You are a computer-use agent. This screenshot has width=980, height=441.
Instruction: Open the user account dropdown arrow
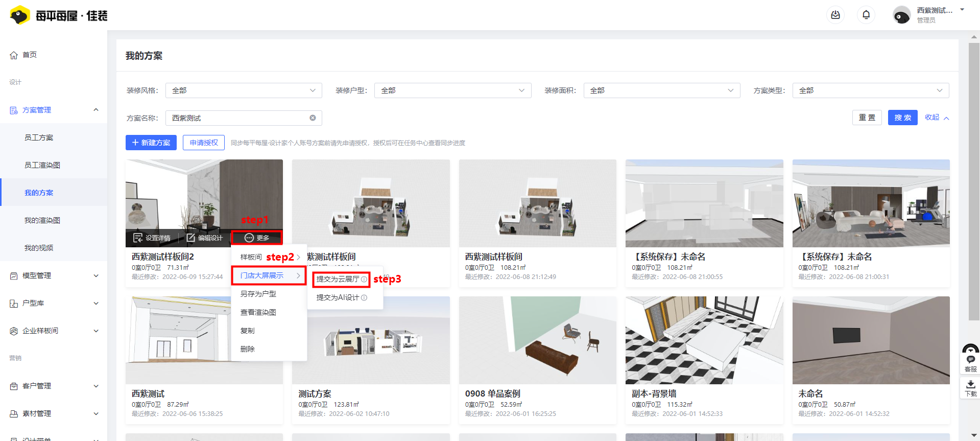click(962, 10)
